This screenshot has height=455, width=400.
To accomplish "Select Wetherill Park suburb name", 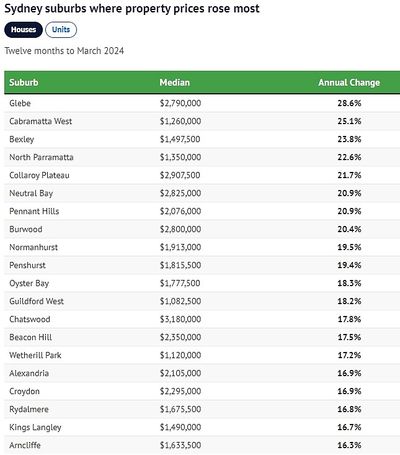I will pyautogui.click(x=35, y=355).
